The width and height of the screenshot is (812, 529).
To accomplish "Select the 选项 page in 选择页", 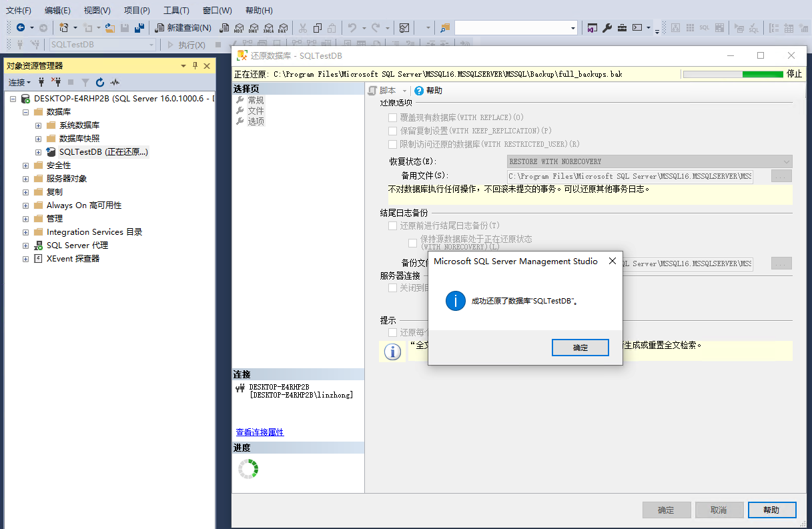I will tap(256, 121).
